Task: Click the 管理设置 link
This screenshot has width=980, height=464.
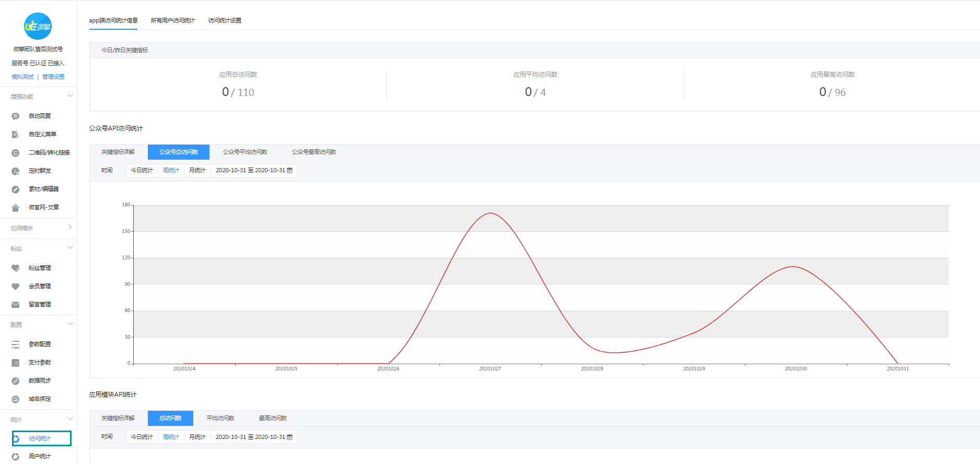Action: (x=53, y=77)
